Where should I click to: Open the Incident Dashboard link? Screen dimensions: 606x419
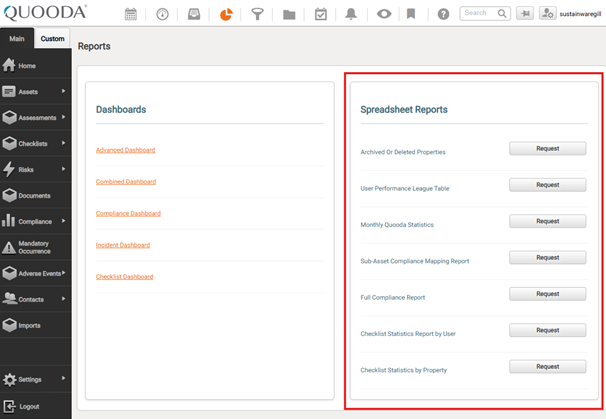tap(123, 245)
